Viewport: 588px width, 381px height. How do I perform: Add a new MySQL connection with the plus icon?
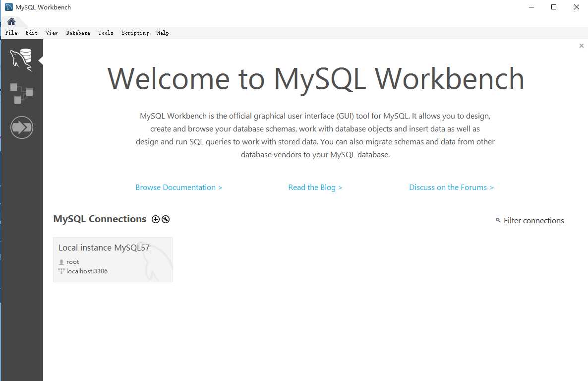pyautogui.click(x=156, y=219)
